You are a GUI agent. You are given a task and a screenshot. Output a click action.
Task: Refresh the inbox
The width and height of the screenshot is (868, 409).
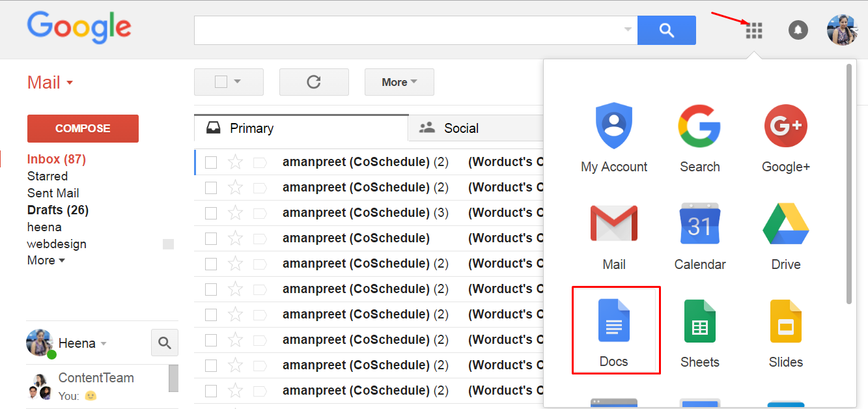(314, 81)
